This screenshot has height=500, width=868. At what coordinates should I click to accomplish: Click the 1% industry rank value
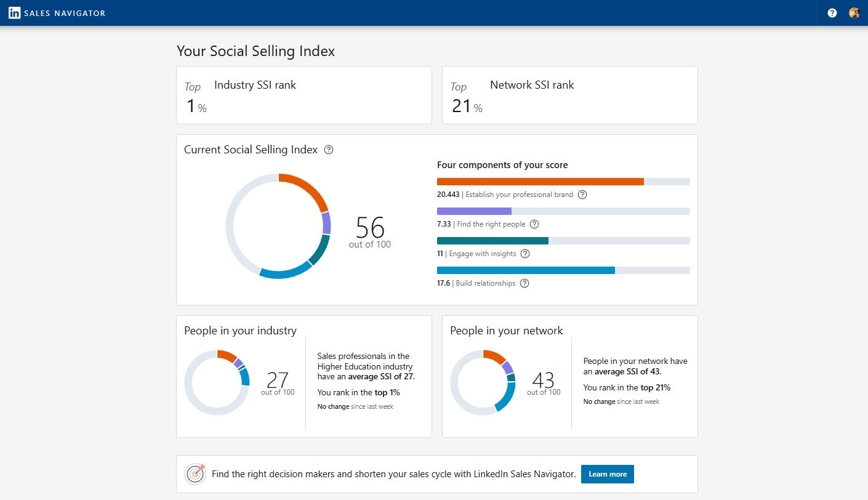coord(196,107)
